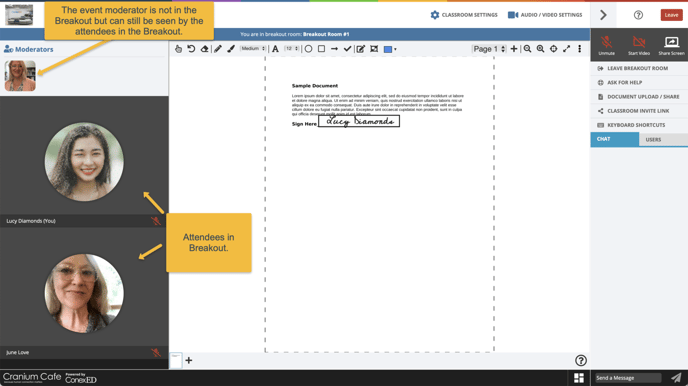Click June Love's circular avatar

click(x=84, y=293)
